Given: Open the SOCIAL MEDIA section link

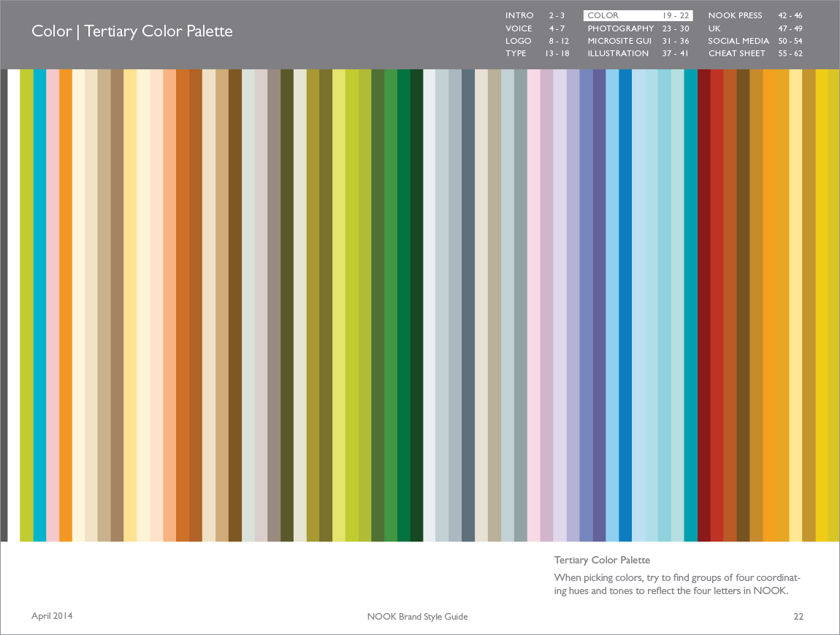Looking at the screenshot, I should tap(738, 41).
